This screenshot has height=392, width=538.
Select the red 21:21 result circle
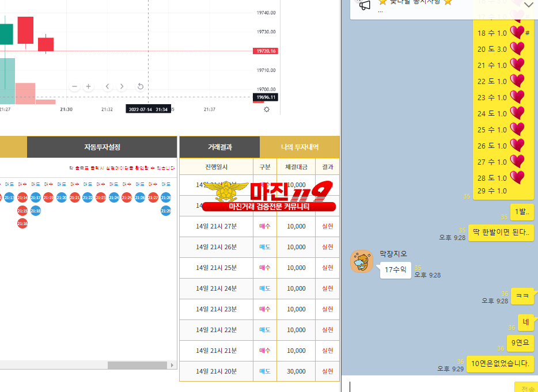pos(75,197)
